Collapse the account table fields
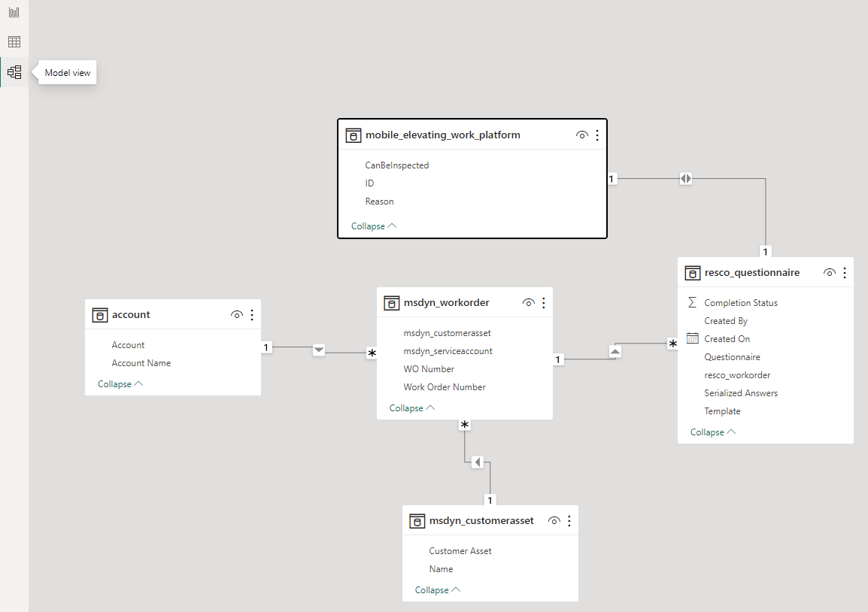This screenshot has height=612, width=868. [120, 384]
